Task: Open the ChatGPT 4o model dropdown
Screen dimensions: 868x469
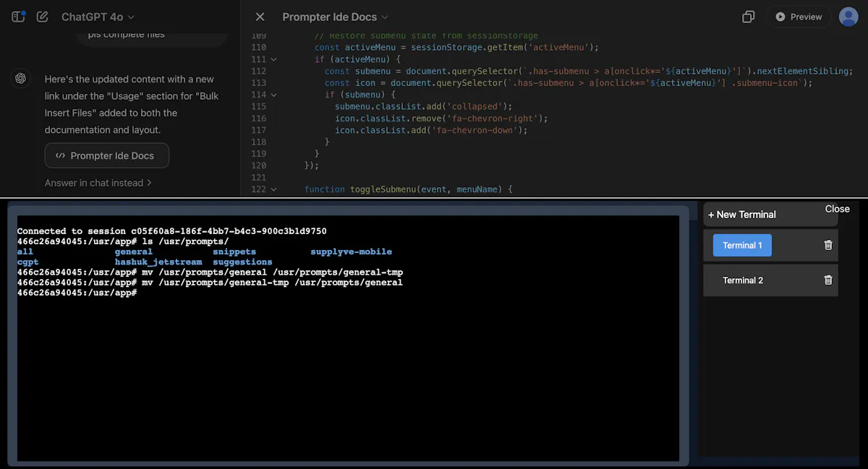Action: [98, 17]
